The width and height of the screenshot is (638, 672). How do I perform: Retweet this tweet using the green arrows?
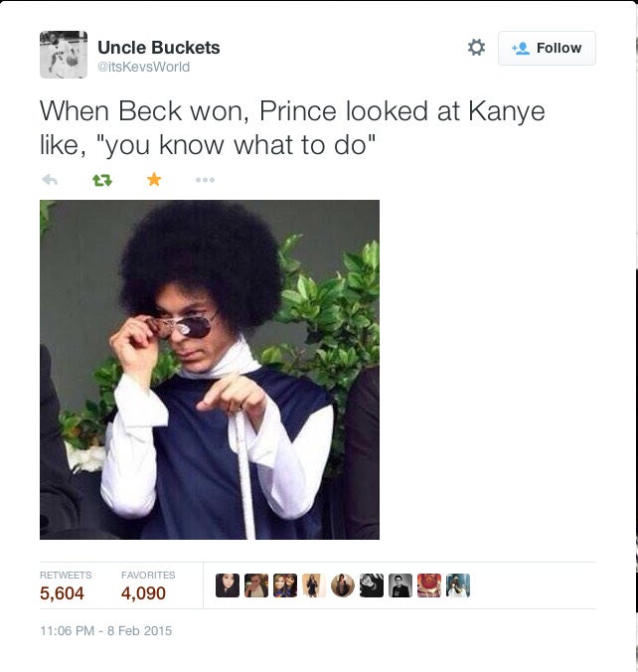(102, 181)
